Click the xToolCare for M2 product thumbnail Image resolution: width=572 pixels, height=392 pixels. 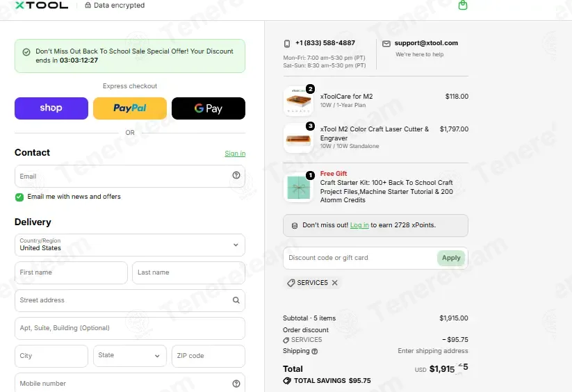[298, 101]
